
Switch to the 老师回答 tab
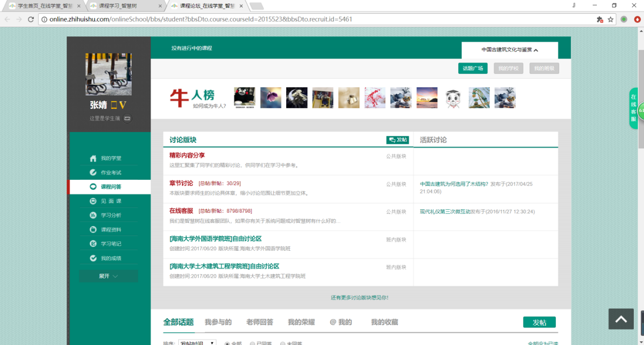pyautogui.click(x=260, y=322)
